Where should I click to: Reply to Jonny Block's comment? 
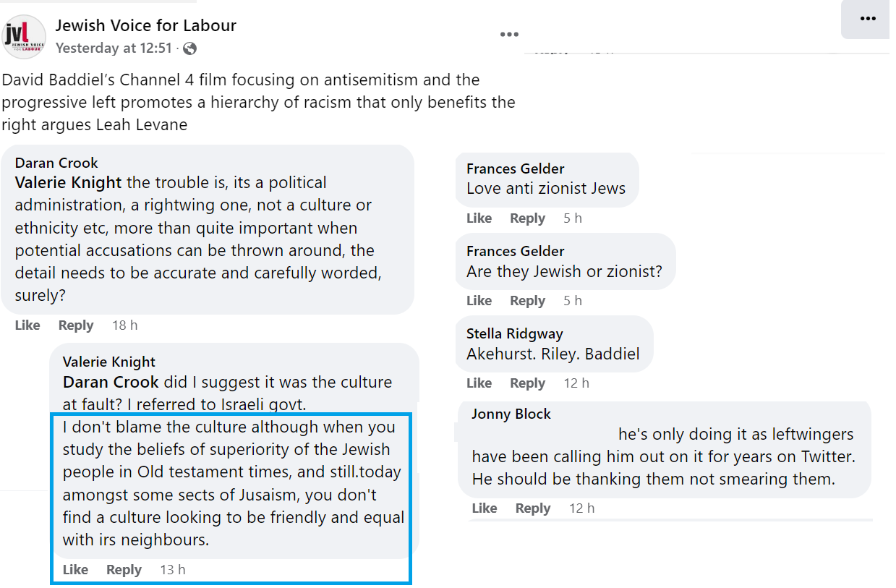533,508
